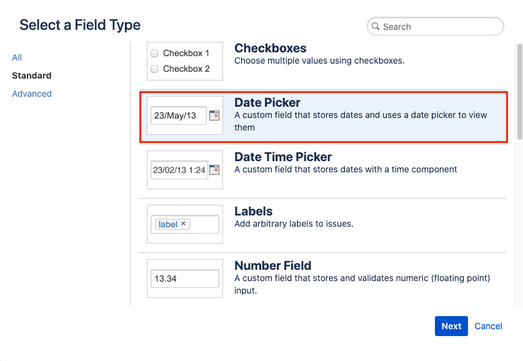The image size is (523, 361).
Task: Click the Next button
Action: click(x=451, y=326)
